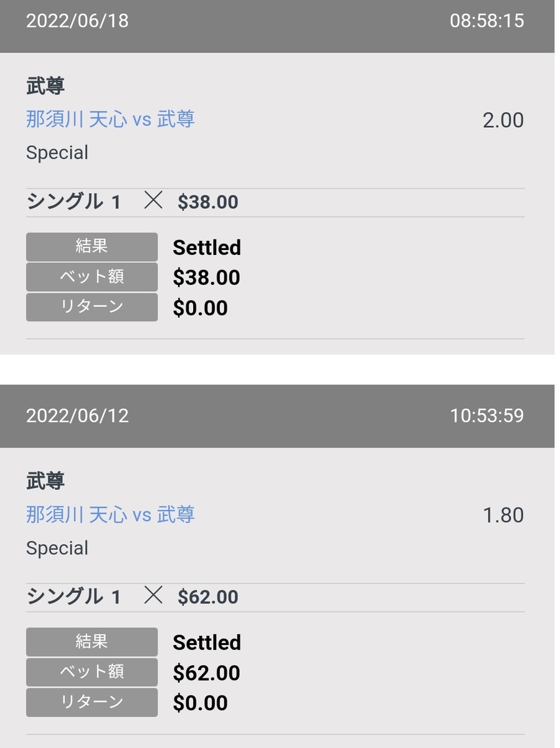Click the 1.80 odds value
560x748 pixels.
[x=503, y=515]
